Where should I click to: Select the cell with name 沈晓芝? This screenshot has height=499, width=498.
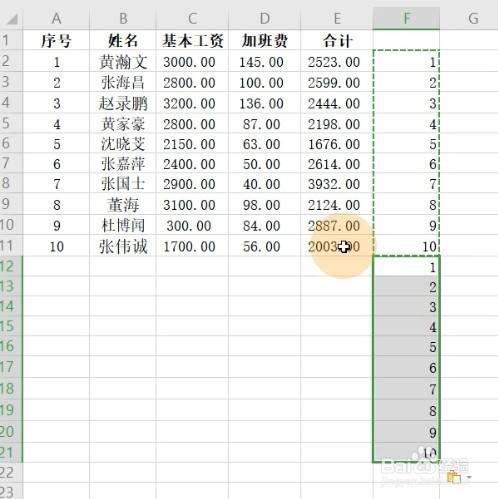click(x=123, y=144)
